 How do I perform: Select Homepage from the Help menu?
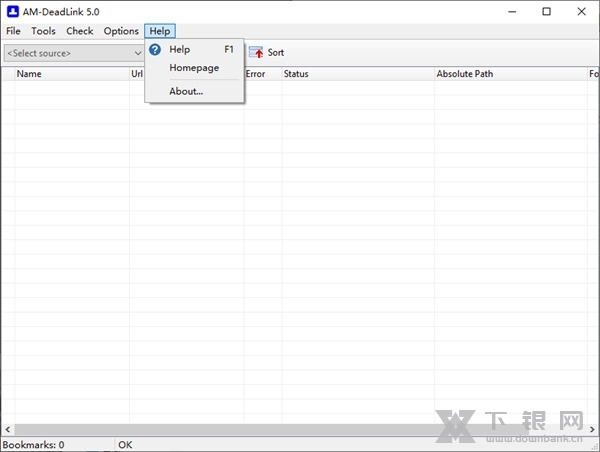tap(194, 68)
